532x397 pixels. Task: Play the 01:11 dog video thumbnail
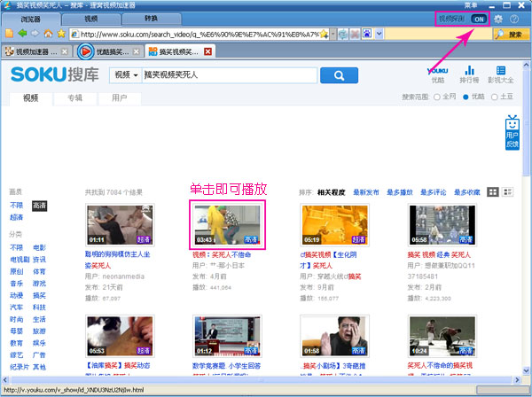pos(120,225)
